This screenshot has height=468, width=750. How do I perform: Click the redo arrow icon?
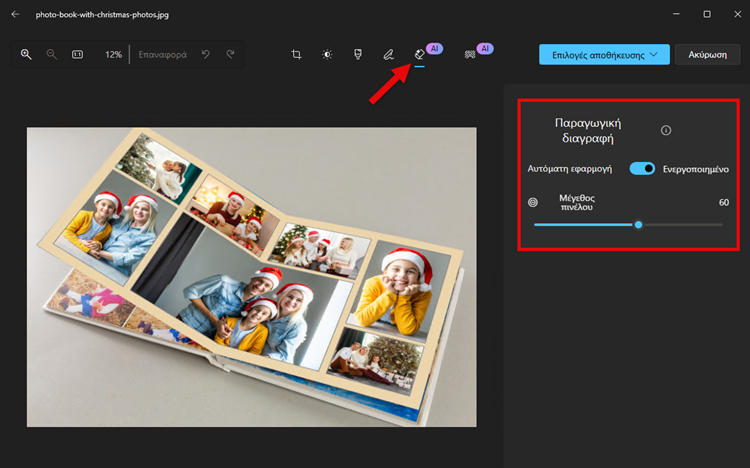coord(231,54)
